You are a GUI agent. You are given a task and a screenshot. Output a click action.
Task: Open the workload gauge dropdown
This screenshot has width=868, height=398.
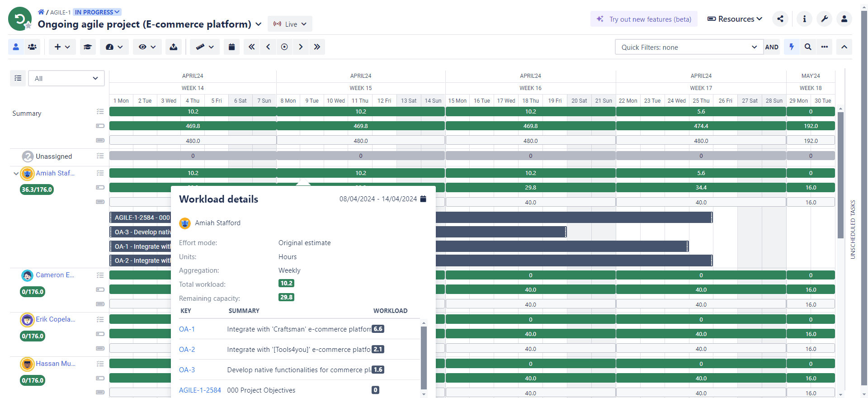pos(114,47)
